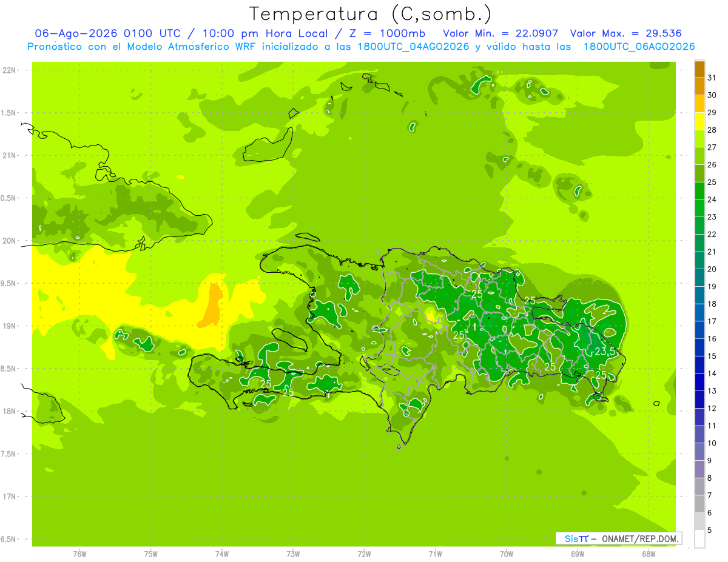Click the '74W' longitude label
The height and width of the screenshot is (562, 728).
(222, 554)
